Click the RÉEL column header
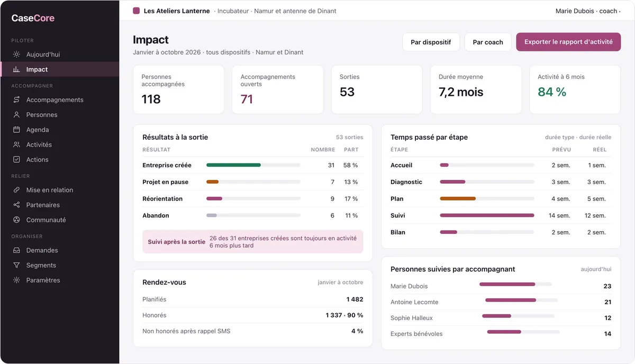Viewport: 635px width, 364px height. (600, 150)
